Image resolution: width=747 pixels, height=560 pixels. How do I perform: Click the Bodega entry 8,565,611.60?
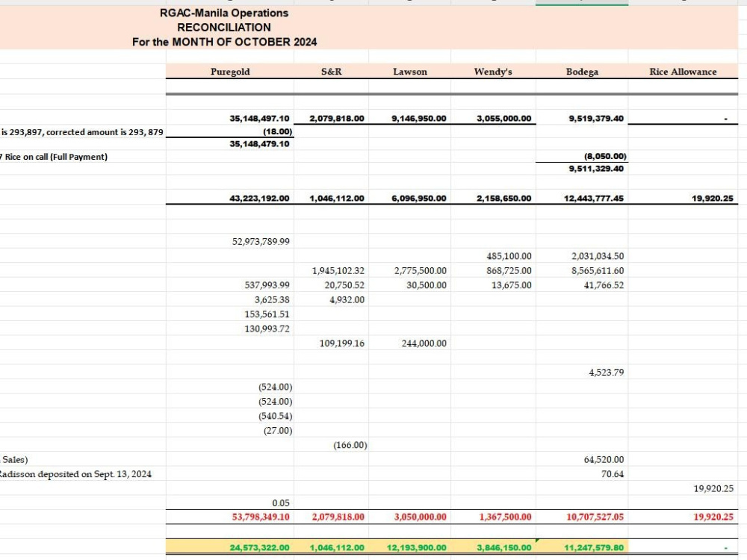click(x=598, y=271)
